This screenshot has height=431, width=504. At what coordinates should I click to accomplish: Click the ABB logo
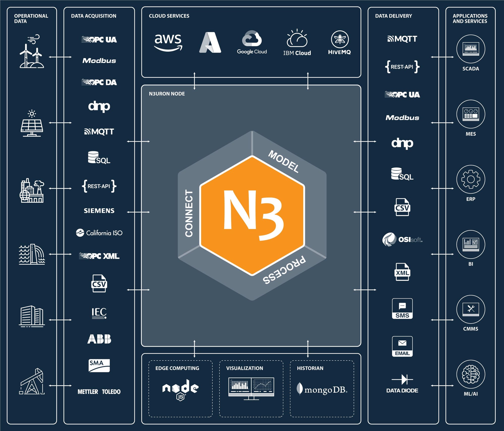point(99,339)
